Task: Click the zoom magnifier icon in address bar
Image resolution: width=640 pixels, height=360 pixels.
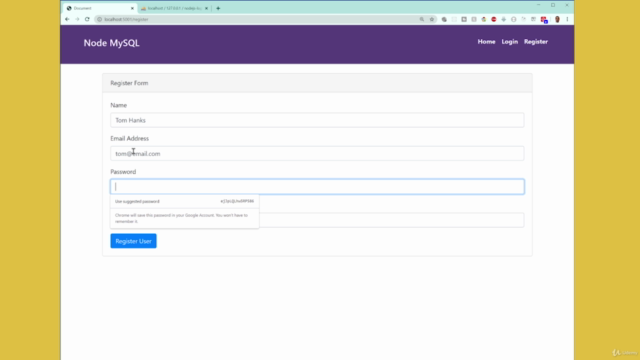Action: point(422,19)
